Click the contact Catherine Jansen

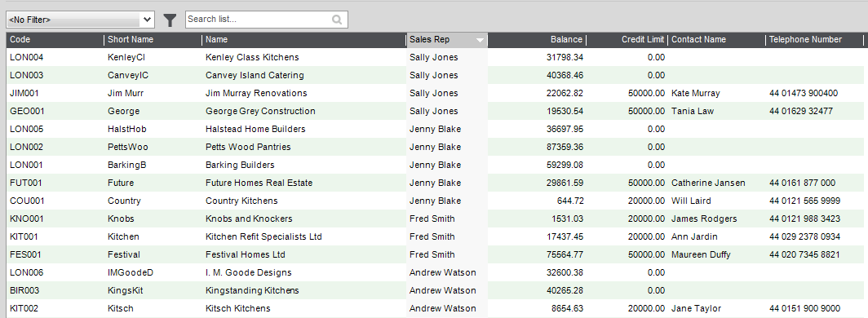[x=708, y=183]
